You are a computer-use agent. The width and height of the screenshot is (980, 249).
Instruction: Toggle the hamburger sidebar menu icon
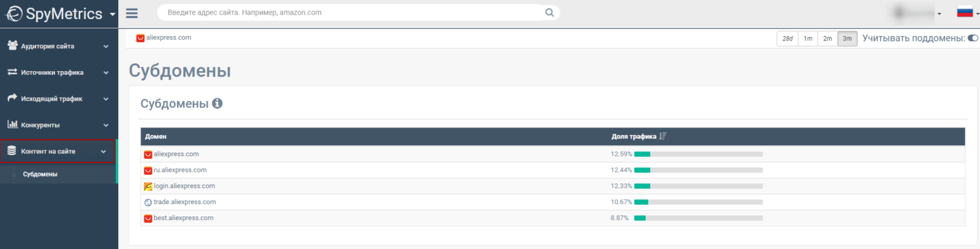(x=132, y=13)
